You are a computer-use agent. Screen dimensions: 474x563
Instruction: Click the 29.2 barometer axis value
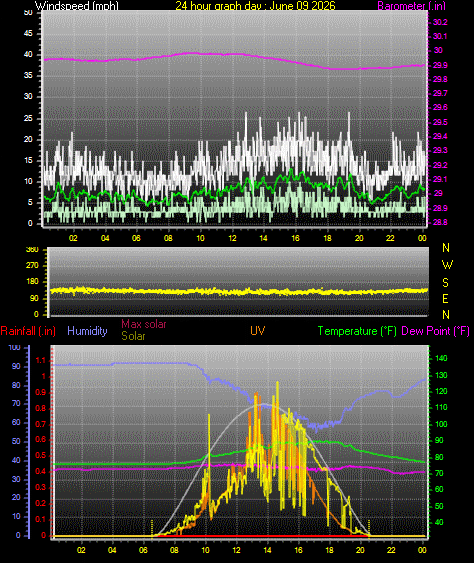point(440,165)
